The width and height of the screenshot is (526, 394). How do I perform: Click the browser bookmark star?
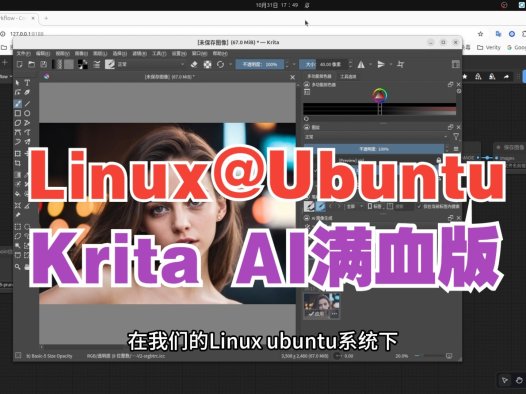[480, 34]
